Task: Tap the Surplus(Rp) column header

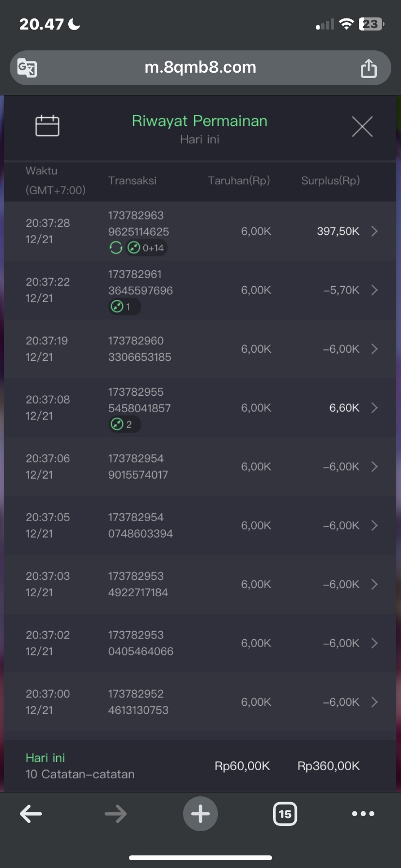Action: coord(330,181)
